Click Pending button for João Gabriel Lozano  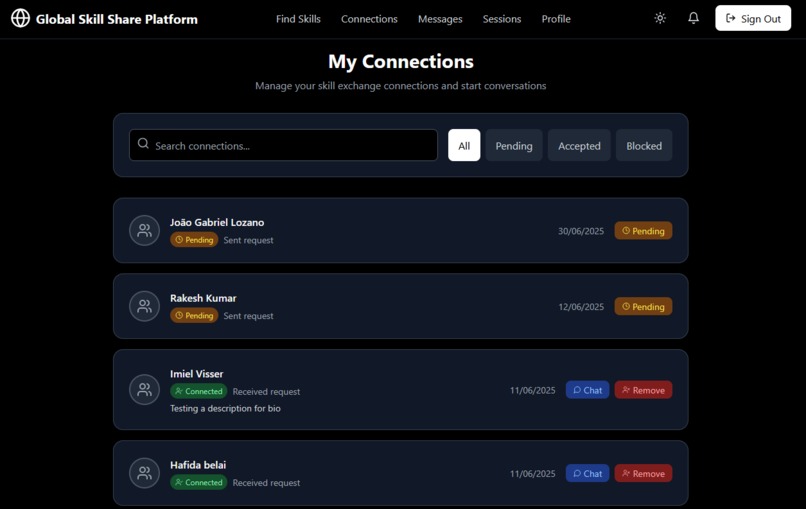pyautogui.click(x=643, y=231)
